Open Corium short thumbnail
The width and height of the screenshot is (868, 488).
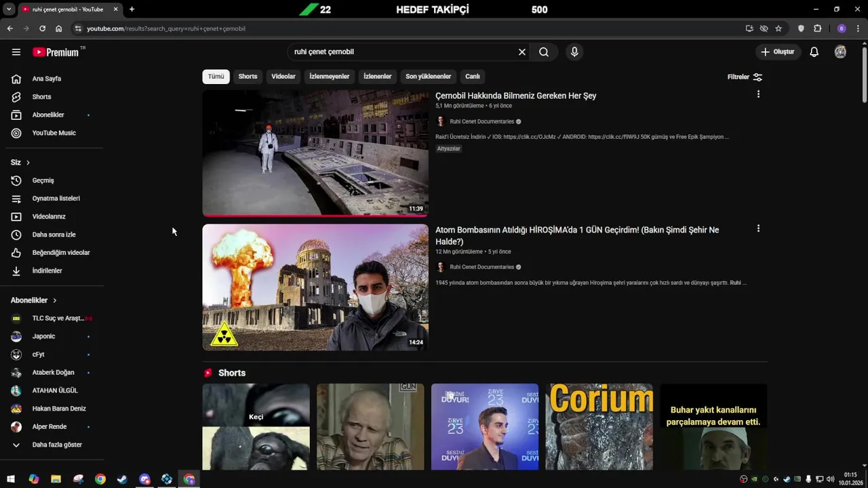pos(599,427)
